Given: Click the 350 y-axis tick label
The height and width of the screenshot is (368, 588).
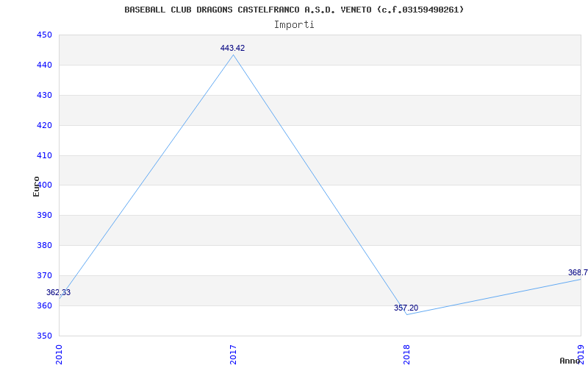Looking at the screenshot, I should click(x=44, y=336).
